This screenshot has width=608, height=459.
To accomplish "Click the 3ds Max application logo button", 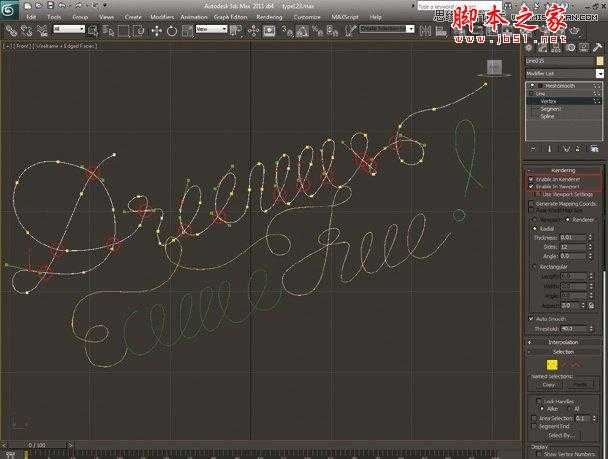I will point(8,6).
